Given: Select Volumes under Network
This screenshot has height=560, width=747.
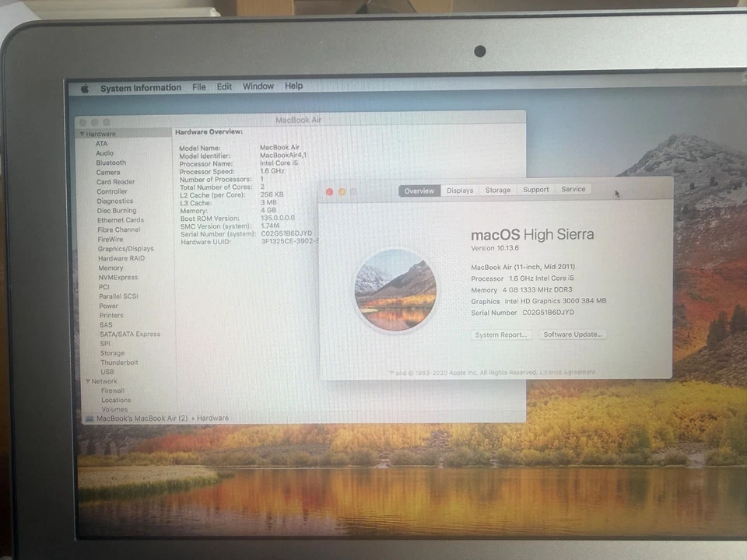Looking at the screenshot, I should point(114,409).
